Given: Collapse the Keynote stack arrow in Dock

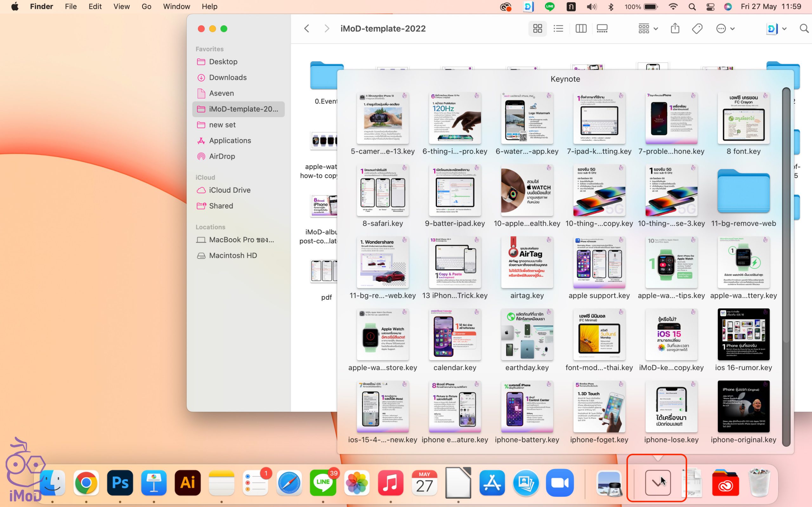Looking at the screenshot, I should (x=658, y=483).
